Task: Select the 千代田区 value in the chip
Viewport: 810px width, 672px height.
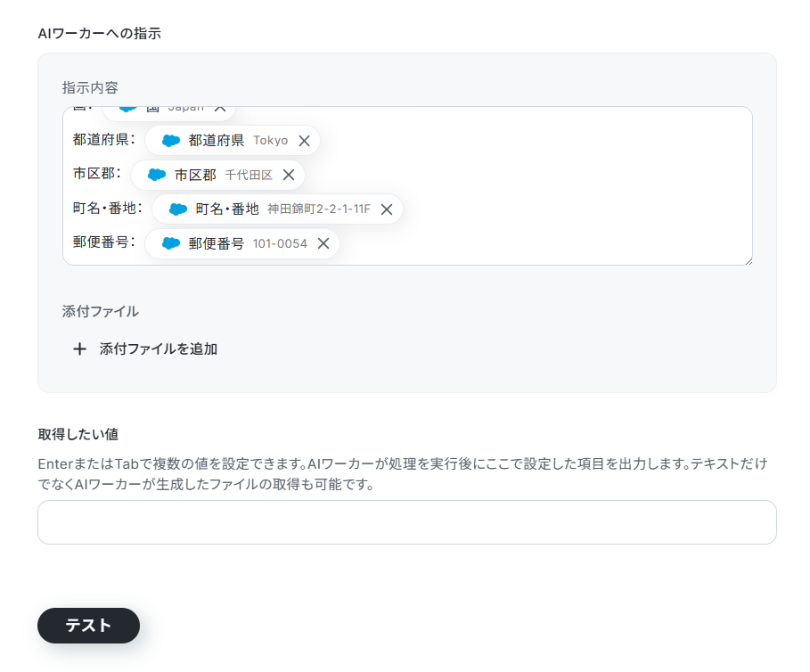Action: click(x=249, y=175)
